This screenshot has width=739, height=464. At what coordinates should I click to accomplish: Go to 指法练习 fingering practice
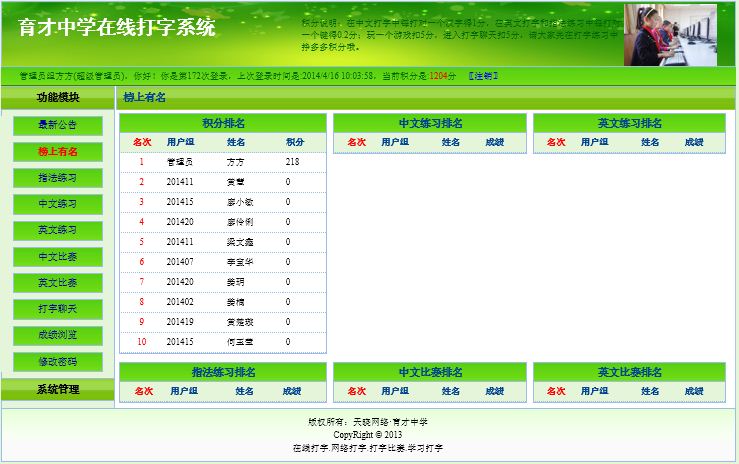click(x=57, y=178)
